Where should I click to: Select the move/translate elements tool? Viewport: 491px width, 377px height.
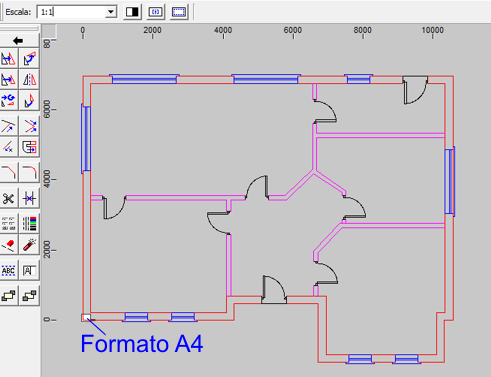[9, 59]
